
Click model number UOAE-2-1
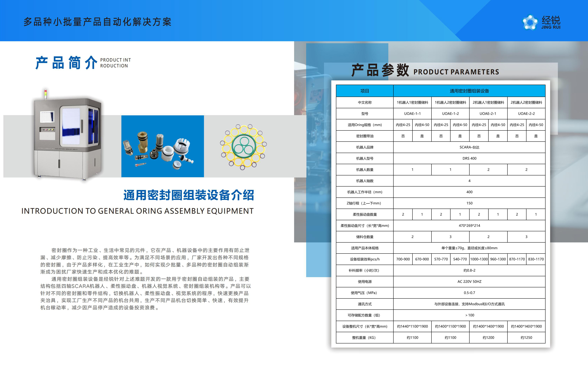[488, 114]
